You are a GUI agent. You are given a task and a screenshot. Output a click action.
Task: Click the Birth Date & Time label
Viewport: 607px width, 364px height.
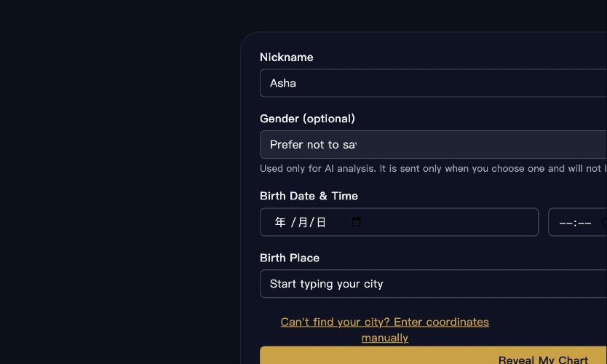(309, 195)
